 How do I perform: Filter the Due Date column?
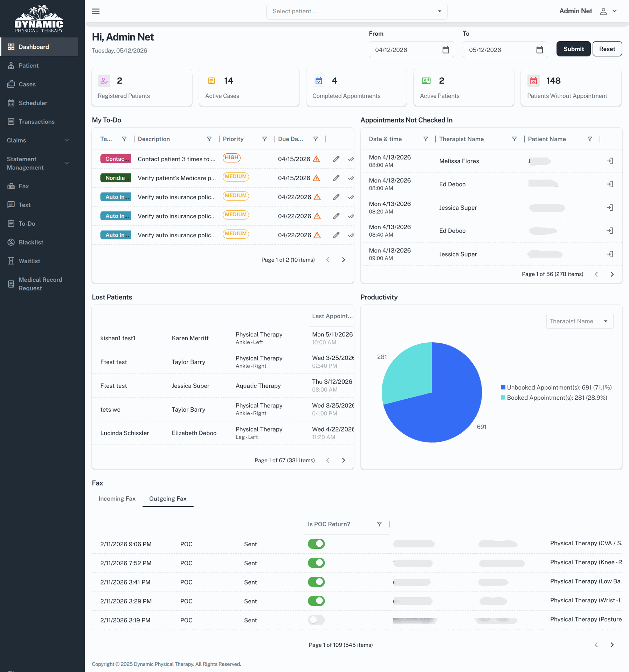click(x=316, y=139)
